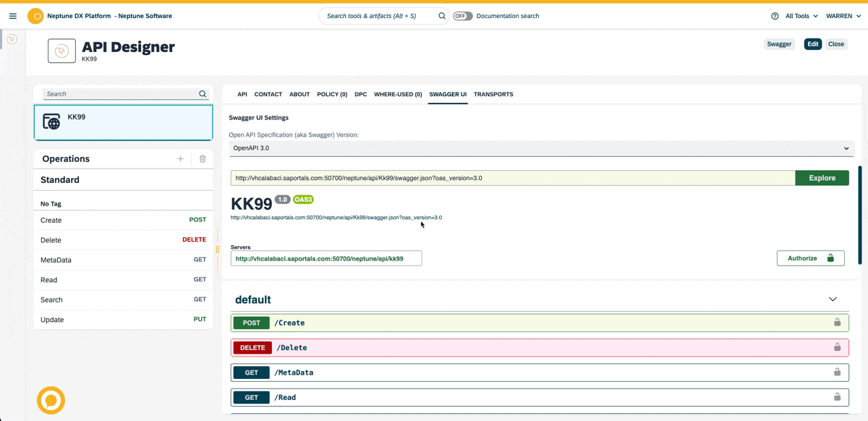Screen dimensions: 868x421
Task: Click the magnifier in the API list search
Action: point(203,94)
